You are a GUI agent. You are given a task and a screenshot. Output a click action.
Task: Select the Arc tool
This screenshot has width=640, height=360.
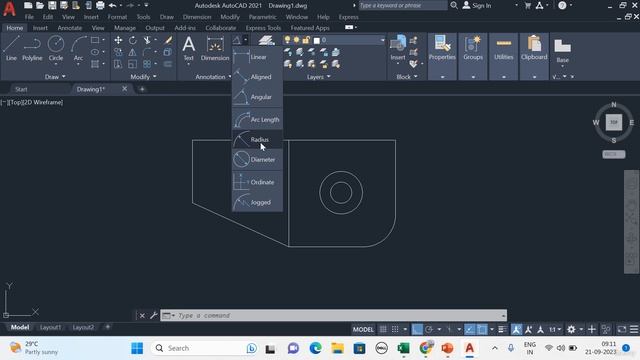tap(78, 48)
